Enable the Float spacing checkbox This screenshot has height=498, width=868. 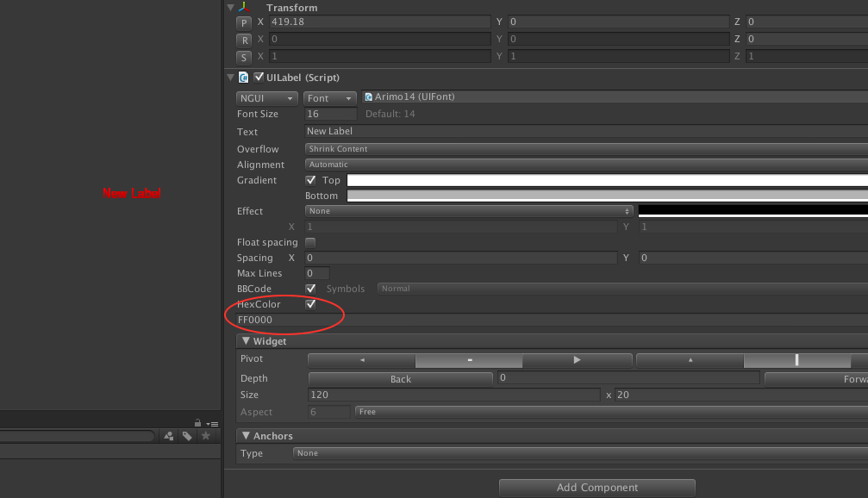[x=311, y=242]
